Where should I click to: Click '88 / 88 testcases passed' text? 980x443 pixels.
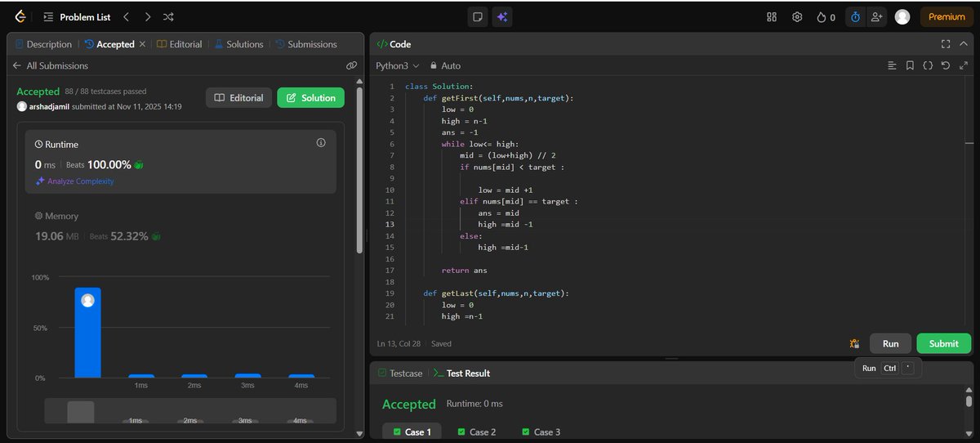(x=106, y=92)
